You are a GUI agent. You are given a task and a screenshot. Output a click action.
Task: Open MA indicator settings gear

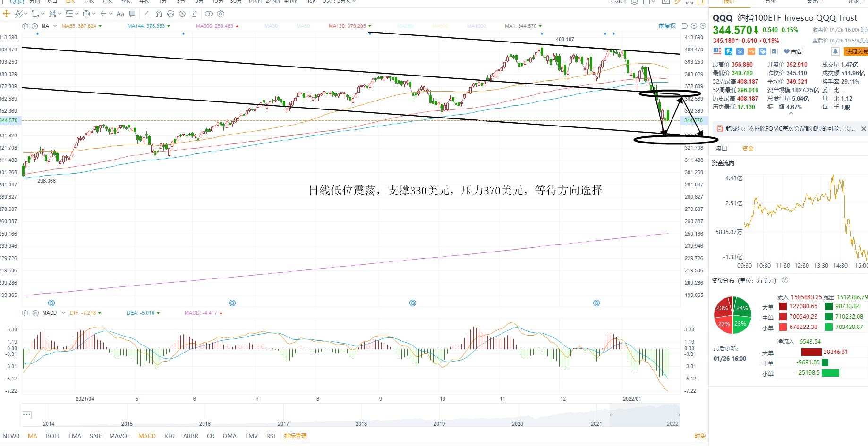point(26,26)
